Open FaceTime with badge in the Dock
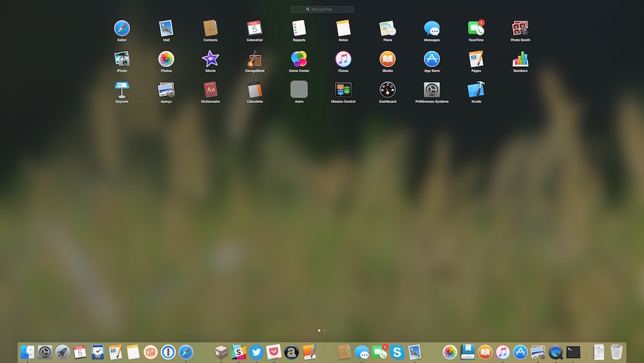This screenshot has width=644, height=363. [380, 352]
